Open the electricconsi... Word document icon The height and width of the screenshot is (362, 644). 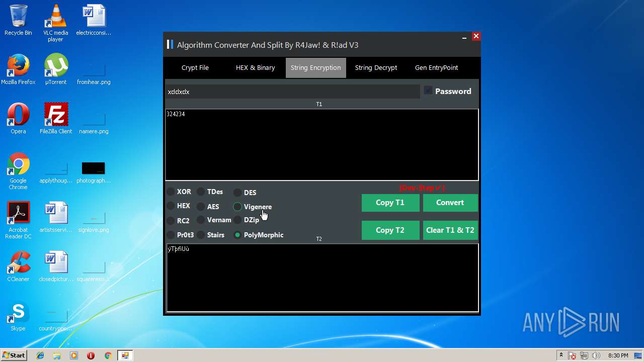(94, 20)
